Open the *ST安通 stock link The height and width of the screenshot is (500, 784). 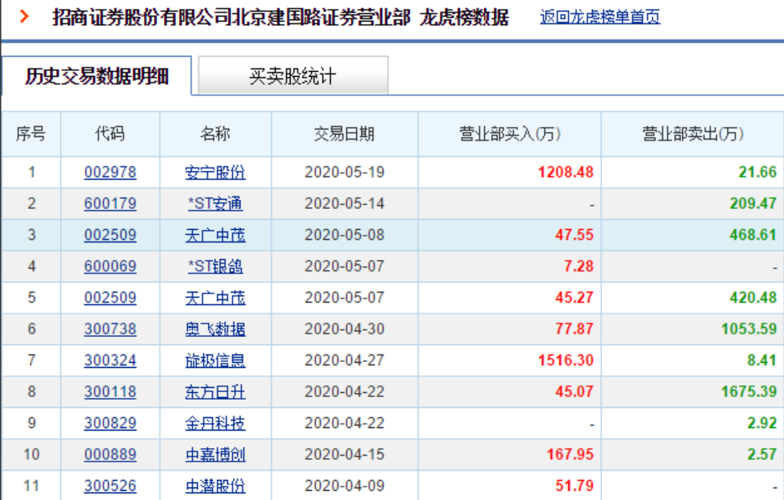point(215,204)
